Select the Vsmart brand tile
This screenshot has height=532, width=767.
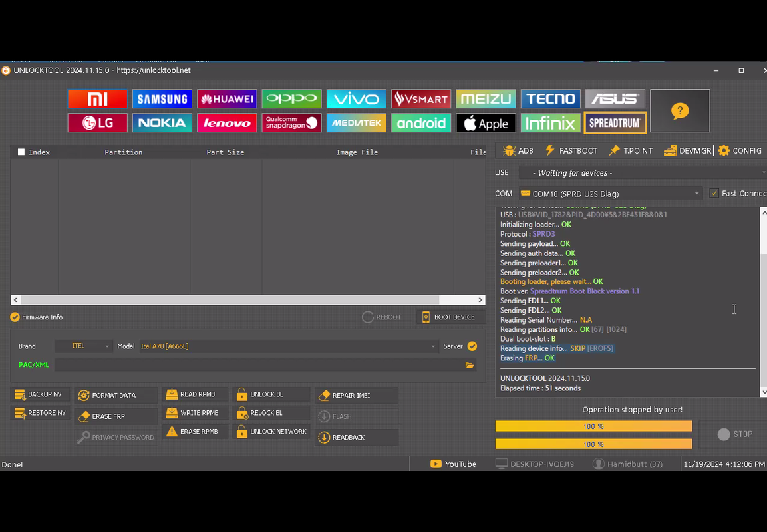tap(420, 99)
